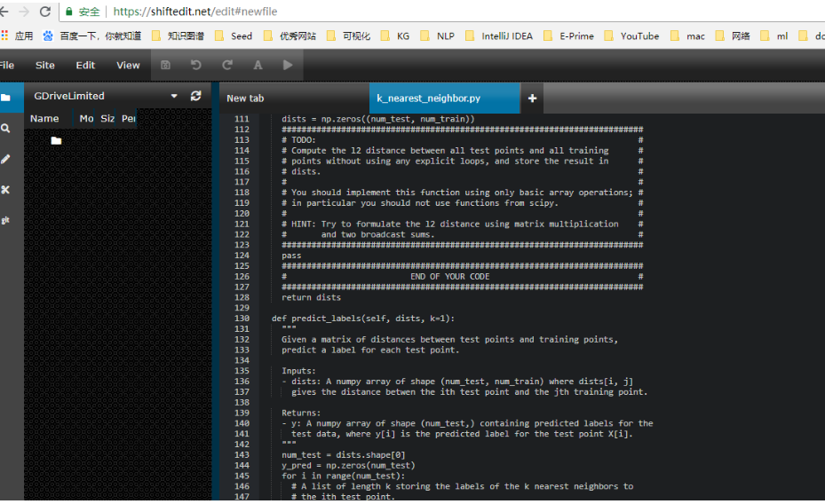The height and width of the screenshot is (504, 825).
Task: Click the browser forward arrow
Action: click(x=24, y=11)
